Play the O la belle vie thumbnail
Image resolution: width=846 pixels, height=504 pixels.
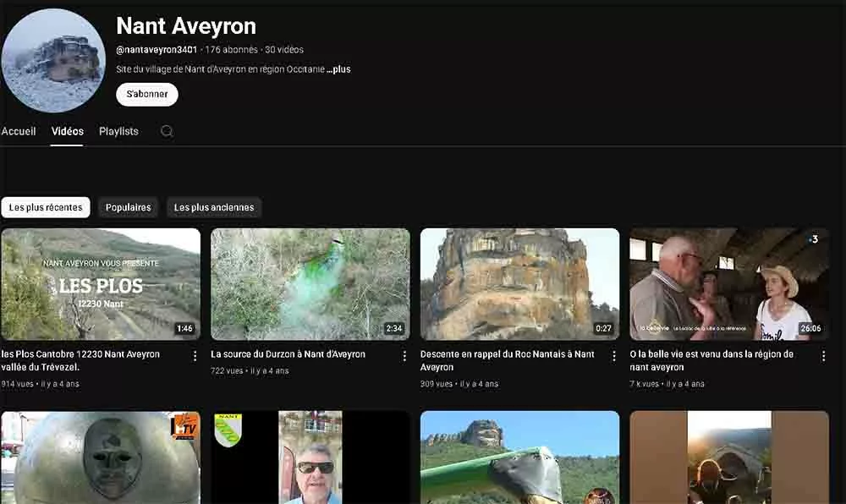tap(729, 284)
